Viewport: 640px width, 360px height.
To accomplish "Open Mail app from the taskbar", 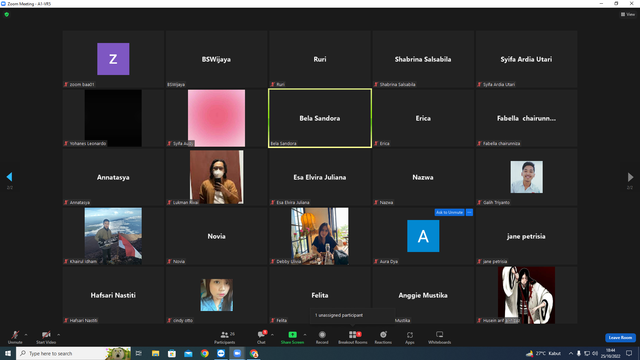I will [x=188, y=353].
